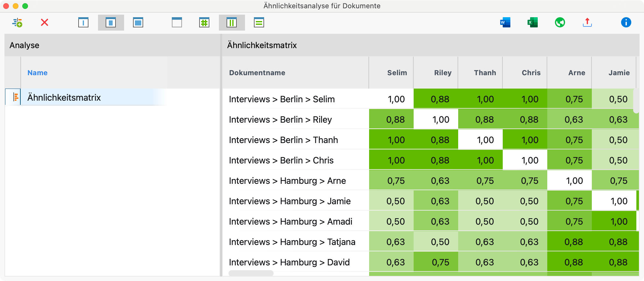
Task: Click Riley row's Jamie value 0,63
Action: point(614,119)
